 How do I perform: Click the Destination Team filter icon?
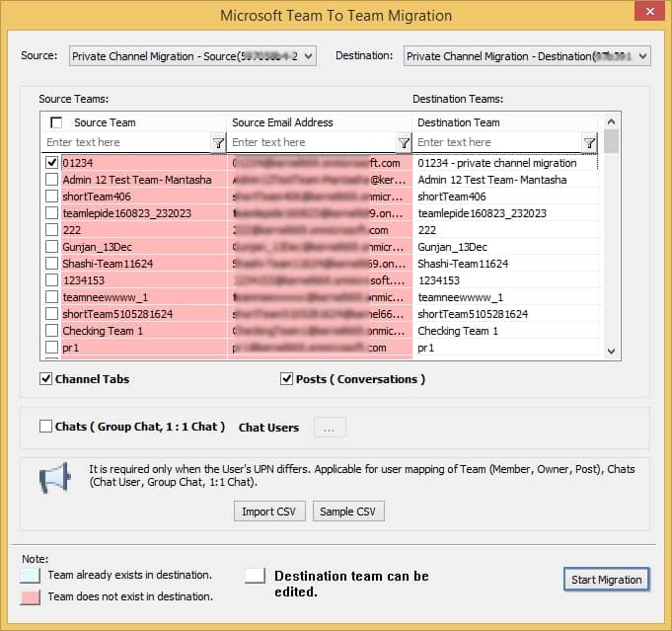(589, 143)
